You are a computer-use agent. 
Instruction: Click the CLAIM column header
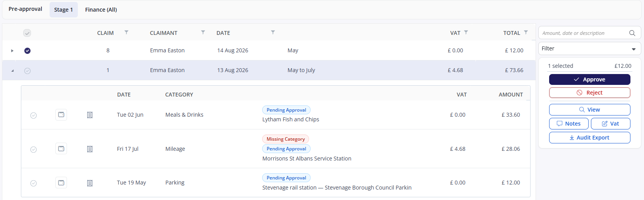[105, 33]
